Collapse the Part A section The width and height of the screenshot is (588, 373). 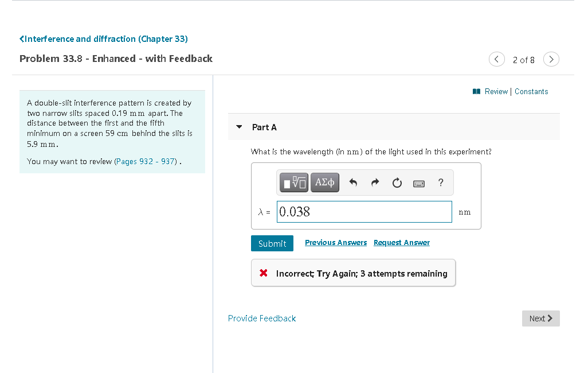239,127
